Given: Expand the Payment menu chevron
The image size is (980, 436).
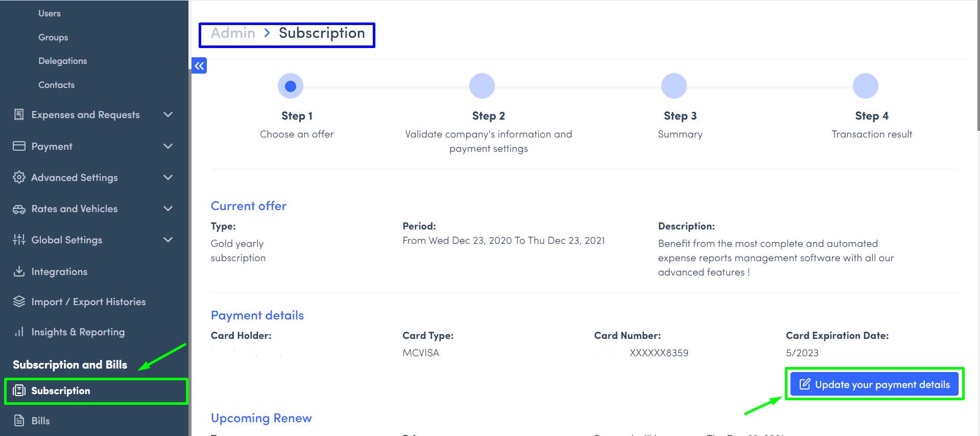Looking at the screenshot, I should [x=168, y=146].
